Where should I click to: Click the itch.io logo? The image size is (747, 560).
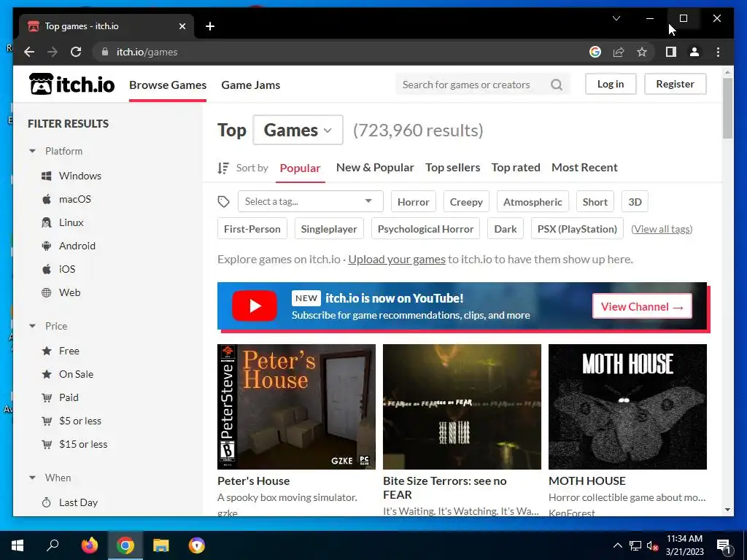coord(72,85)
